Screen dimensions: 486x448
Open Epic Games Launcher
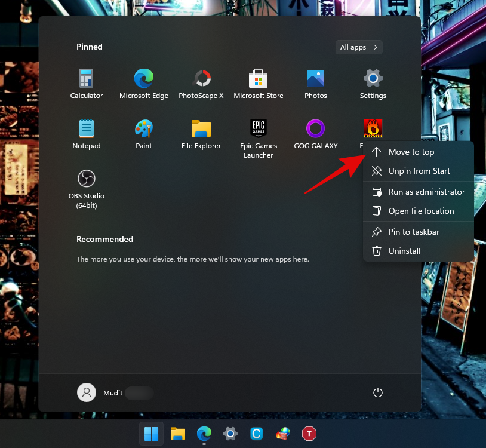(258, 138)
